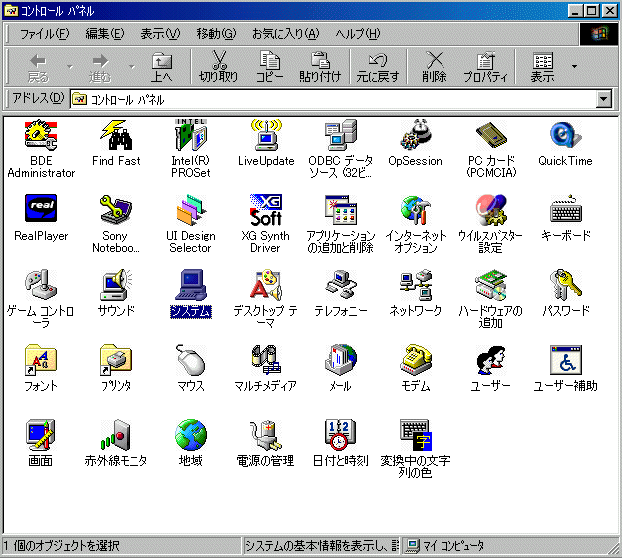The height and width of the screenshot is (558, 622).
Task: Click the ネットワーク (Network) icon
Action: click(415, 285)
